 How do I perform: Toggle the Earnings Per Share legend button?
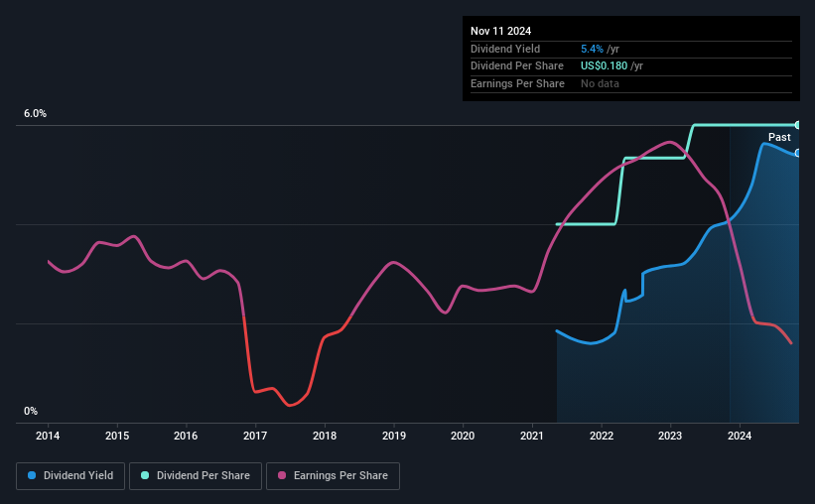pyautogui.click(x=333, y=476)
